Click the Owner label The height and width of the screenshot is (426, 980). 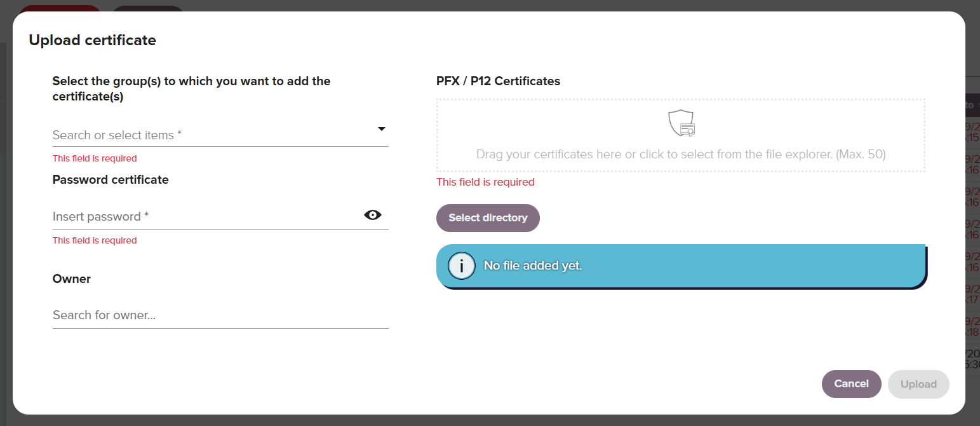click(x=72, y=279)
